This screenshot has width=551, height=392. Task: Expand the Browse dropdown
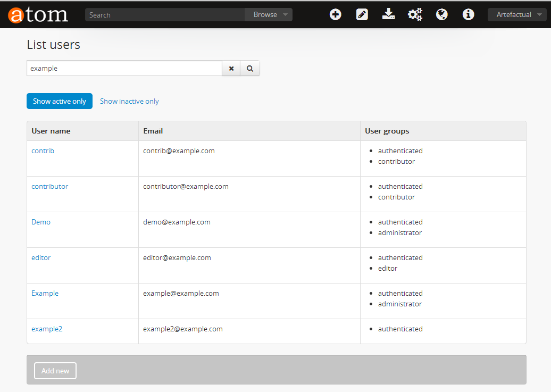coord(269,15)
